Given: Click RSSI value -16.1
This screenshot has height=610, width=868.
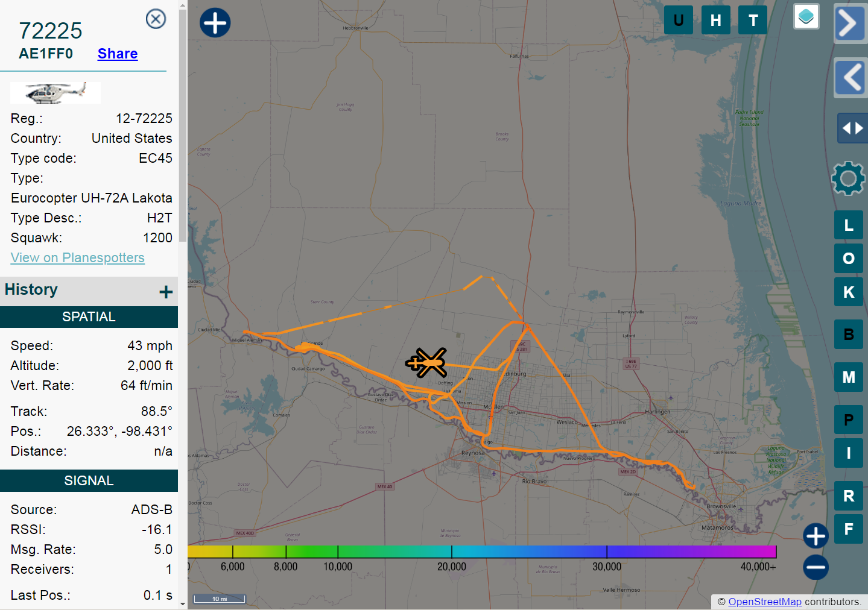Looking at the screenshot, I should [157, 530].
